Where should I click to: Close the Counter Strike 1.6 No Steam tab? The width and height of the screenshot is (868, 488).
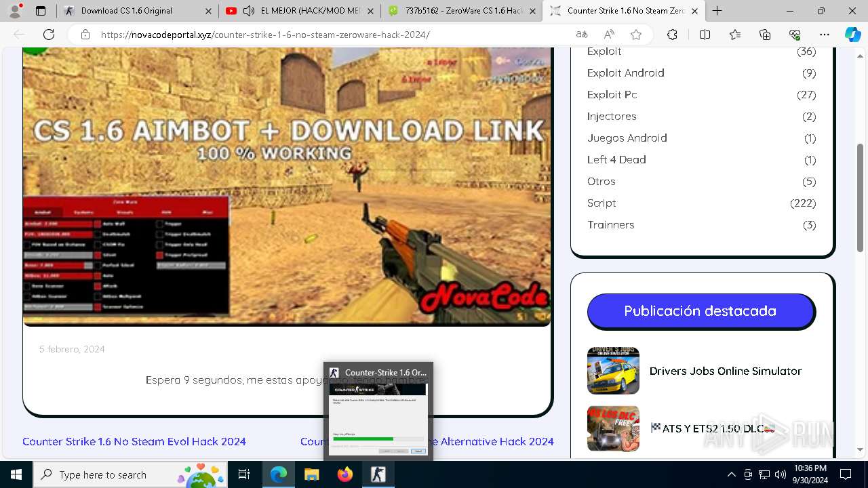[694, 11]
